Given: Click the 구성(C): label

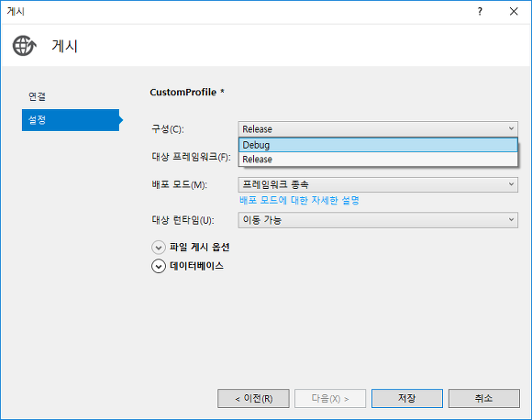Looking at the screenshot, I should (x=168, y=129).
